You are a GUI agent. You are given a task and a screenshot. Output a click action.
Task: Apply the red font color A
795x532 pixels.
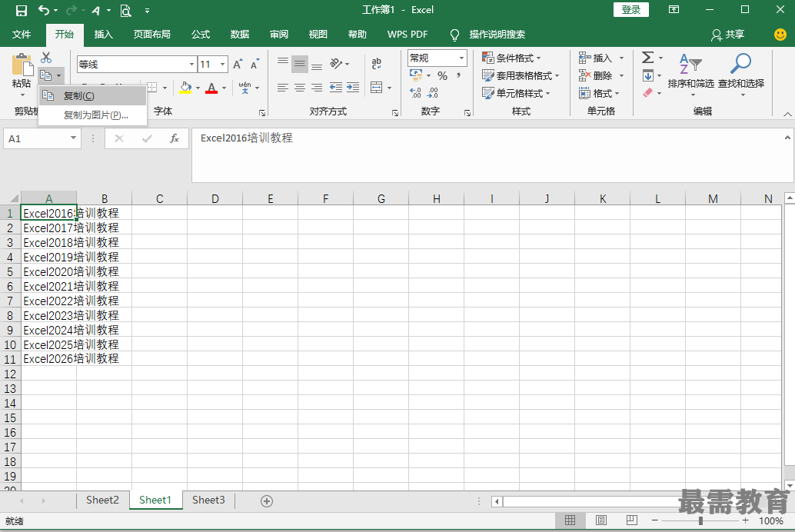(211, 88)
